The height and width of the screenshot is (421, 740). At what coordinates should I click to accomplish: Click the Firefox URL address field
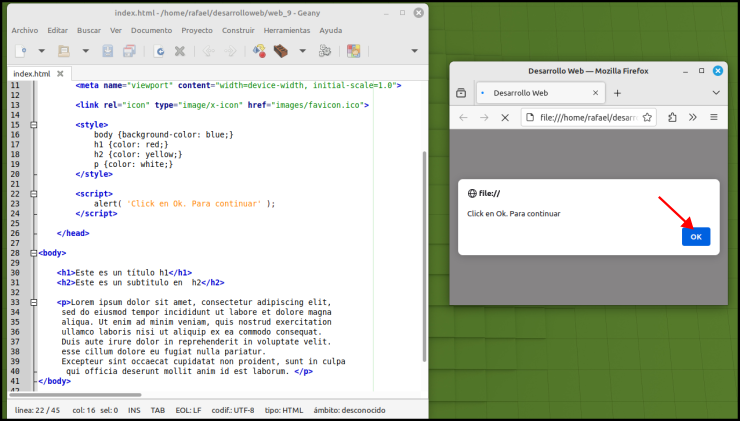pyautogui.click(x=589, y=118)
